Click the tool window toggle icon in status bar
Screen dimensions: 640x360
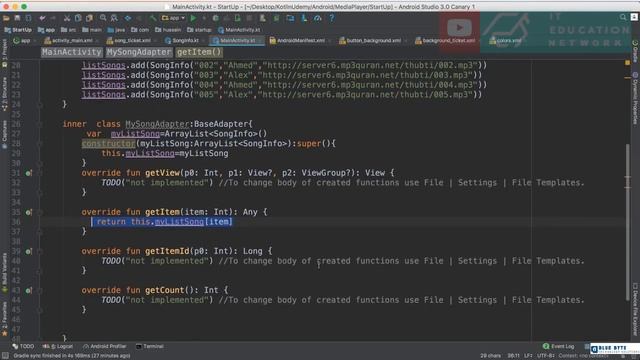point(5,356)
